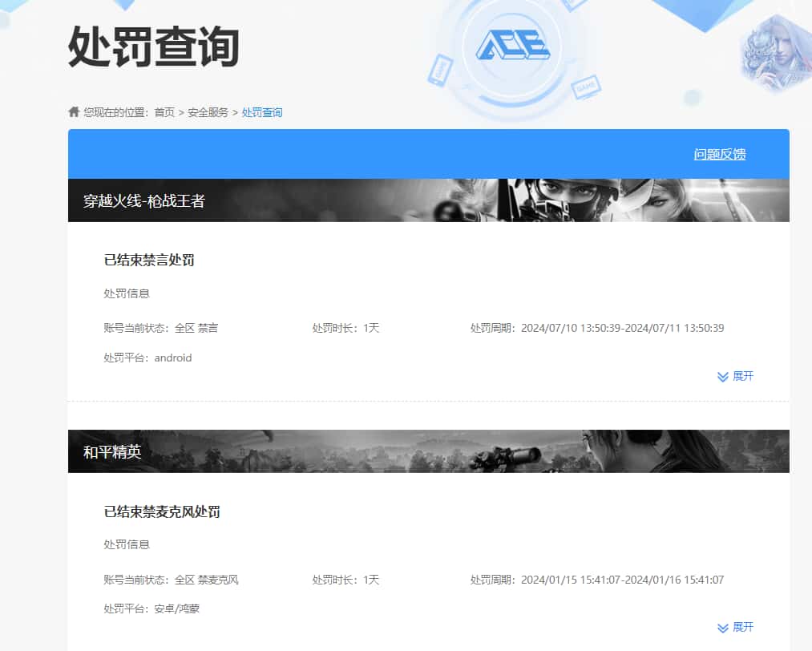Open the 首页 breadcrumb link
812x651 pixels.
pos(164,112)
